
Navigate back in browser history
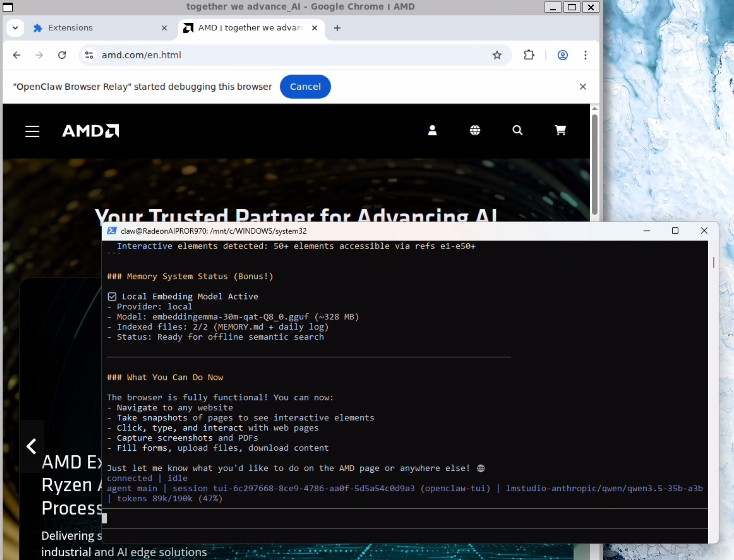pos(16,55)
